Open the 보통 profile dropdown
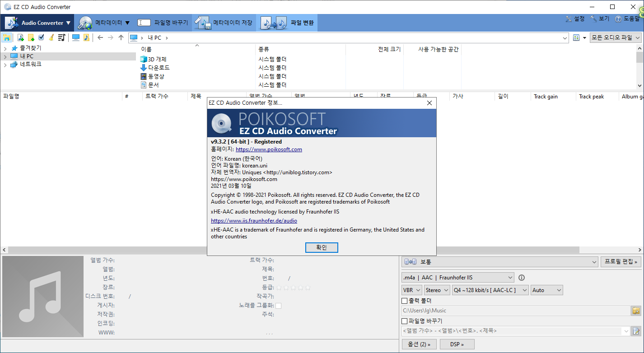The image size is (644, 353). (500, 261)
